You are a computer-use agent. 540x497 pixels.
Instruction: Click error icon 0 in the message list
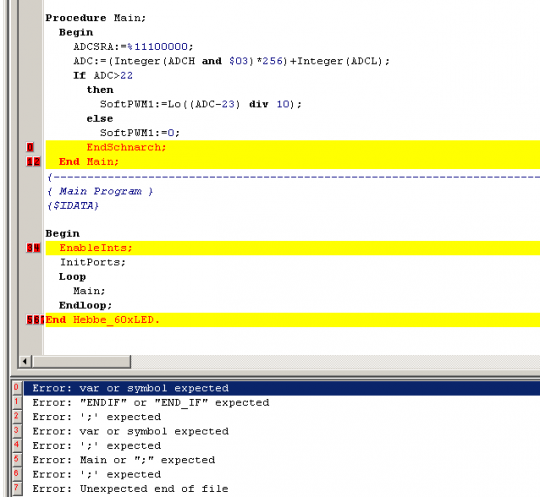(x=17, y=388)
